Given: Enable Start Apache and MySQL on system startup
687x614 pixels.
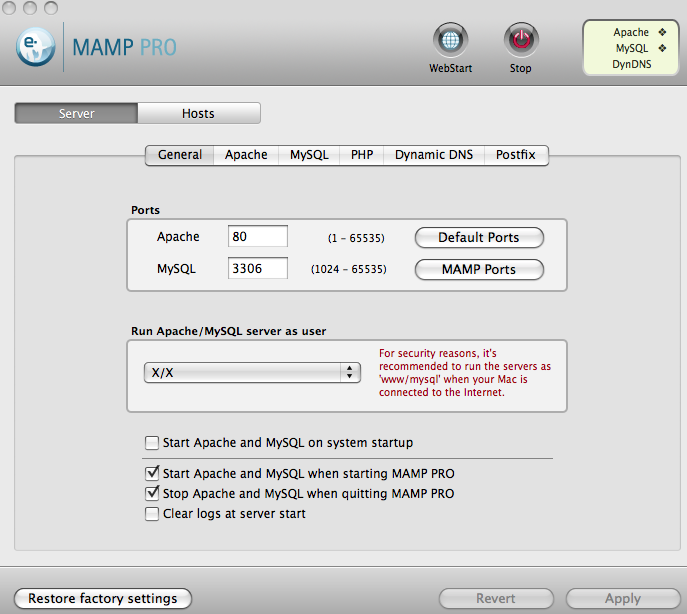Looking at the screenshot, I should point(152,443).
